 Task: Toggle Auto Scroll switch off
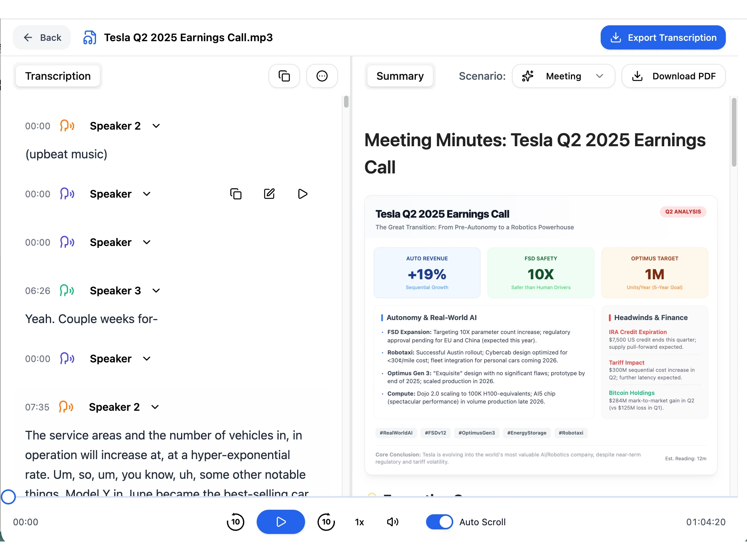tap(439, 522)
